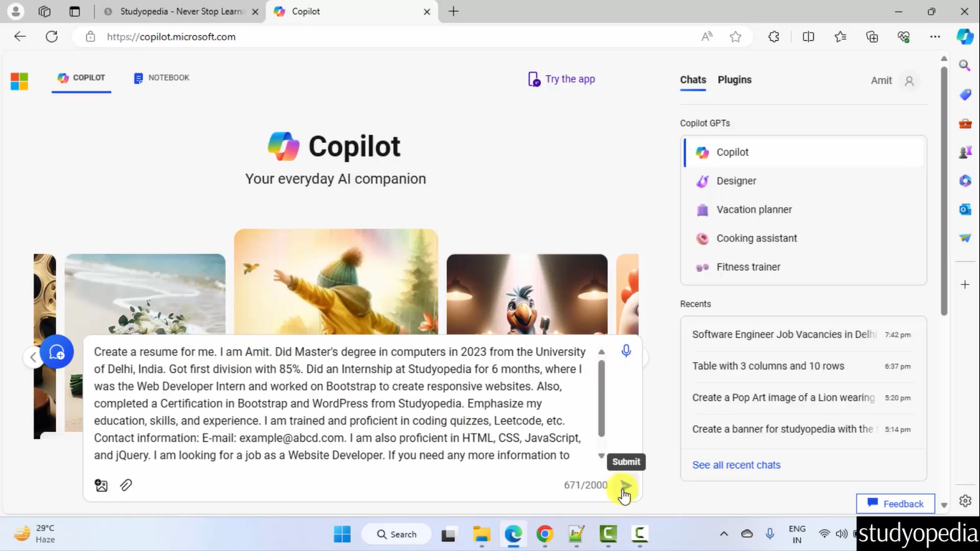Viewport: 980px width, 551px height.
Task: Open a new browser tab
Action: 453,11
